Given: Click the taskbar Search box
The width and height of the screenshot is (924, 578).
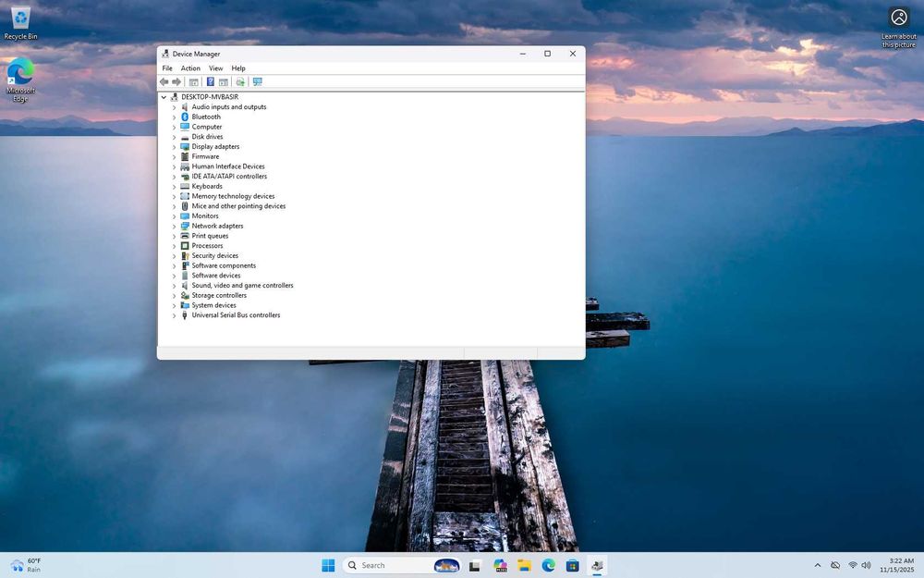Looking at the screenshot, I should (x=402, y=566).
